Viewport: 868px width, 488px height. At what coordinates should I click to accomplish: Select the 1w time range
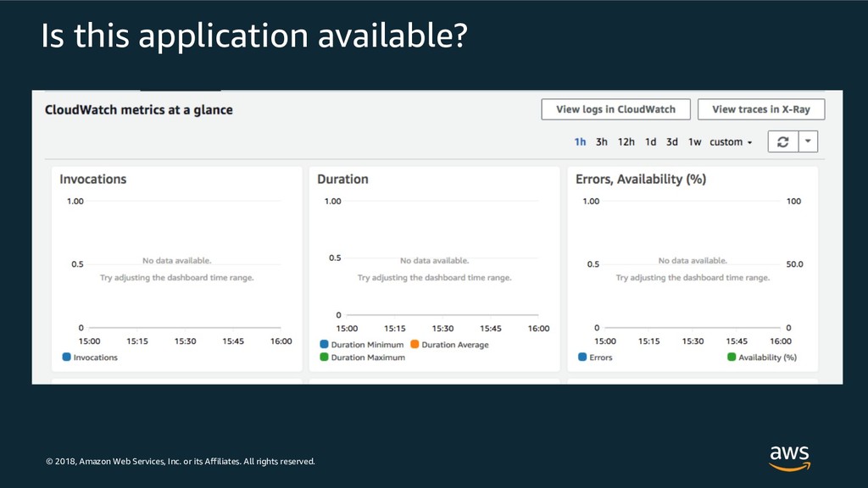click(x=695, y=142)
